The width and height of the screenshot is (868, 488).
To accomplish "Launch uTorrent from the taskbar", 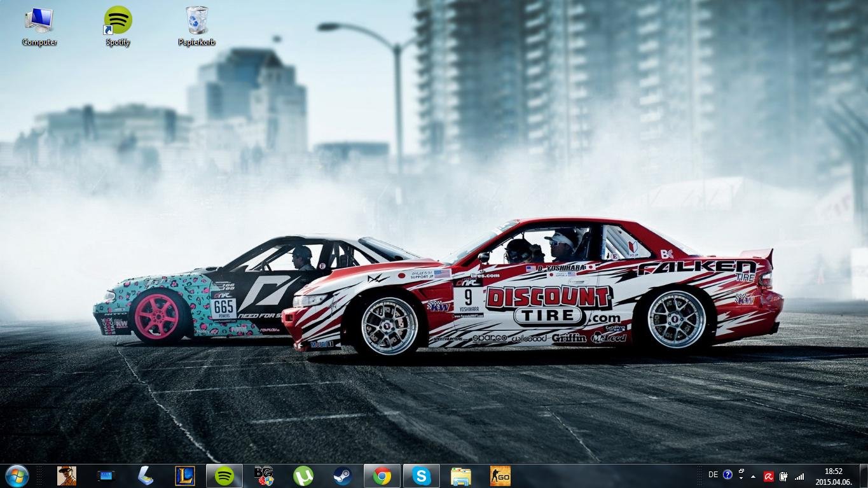I will point(303,476).
